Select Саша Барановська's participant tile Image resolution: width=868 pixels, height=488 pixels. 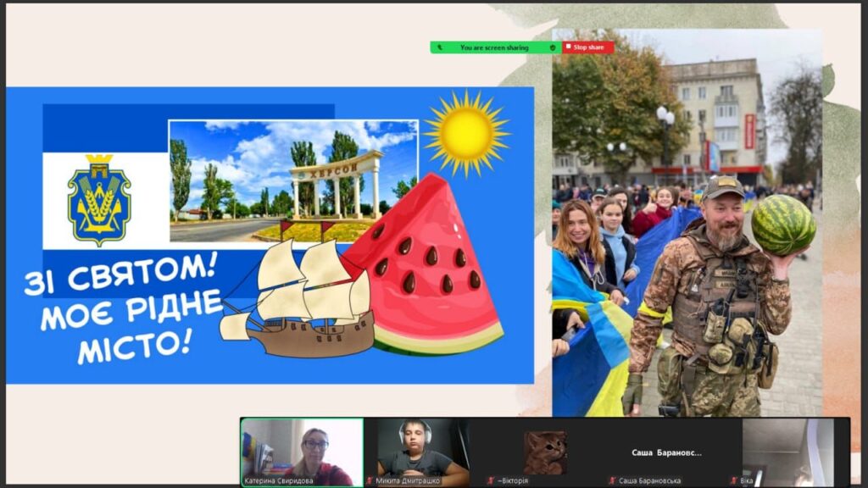click(666, 452)
